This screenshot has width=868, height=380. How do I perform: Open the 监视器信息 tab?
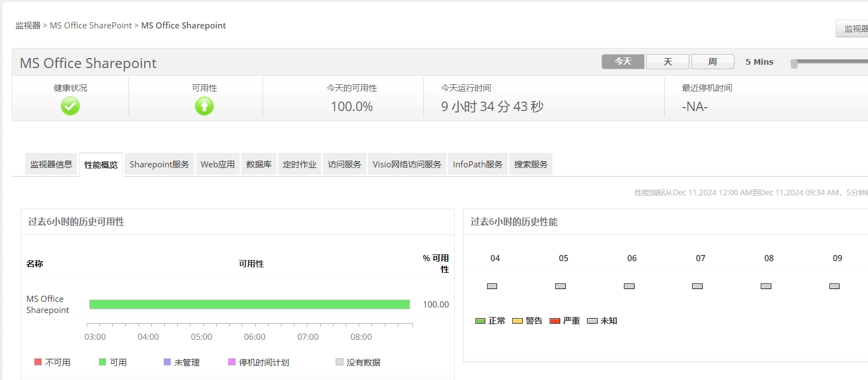pyautogui.click(x=51, y=165)
